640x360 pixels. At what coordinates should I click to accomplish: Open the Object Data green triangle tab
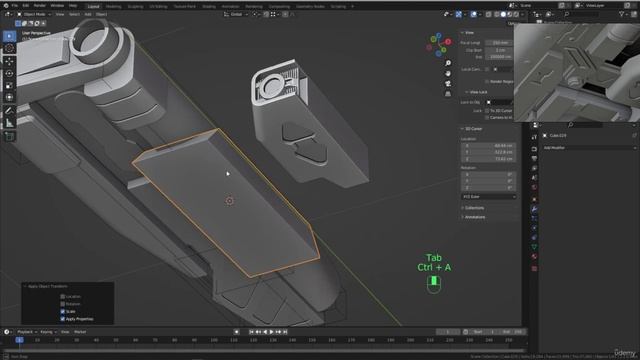[x=534, y=247]
